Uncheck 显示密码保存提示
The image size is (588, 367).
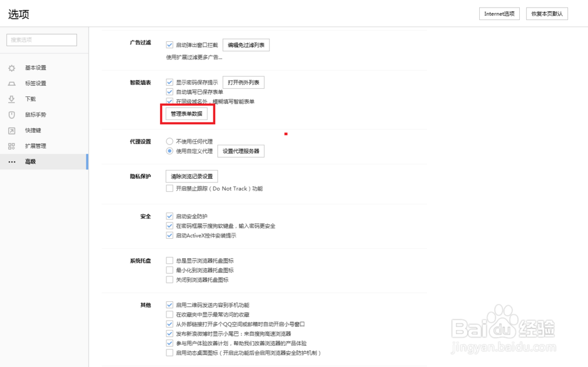coord(170,82)
